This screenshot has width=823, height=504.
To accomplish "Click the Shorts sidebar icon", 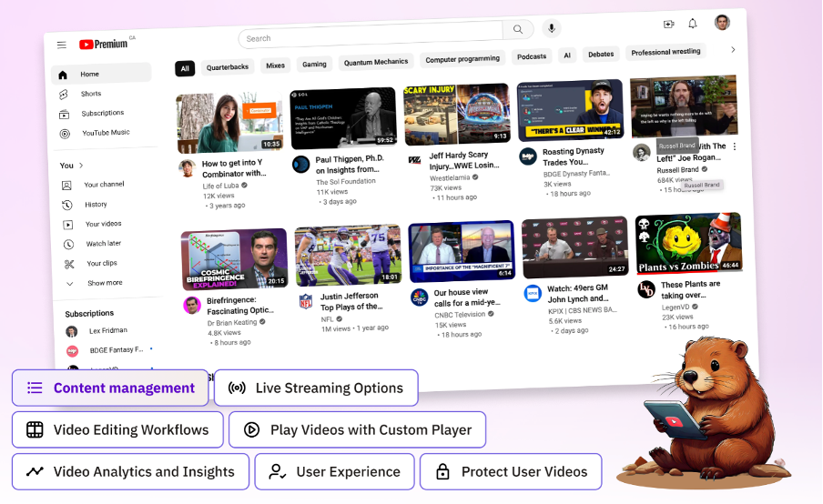I will point(64,95).
